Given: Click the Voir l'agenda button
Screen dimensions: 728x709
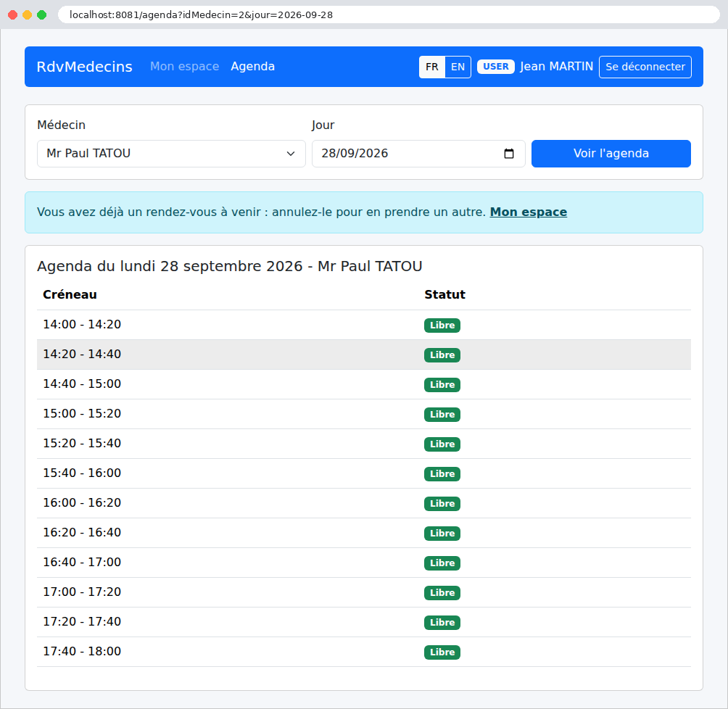Looking at the screenshot, I should pyautogui.click(x=611, y=154).
